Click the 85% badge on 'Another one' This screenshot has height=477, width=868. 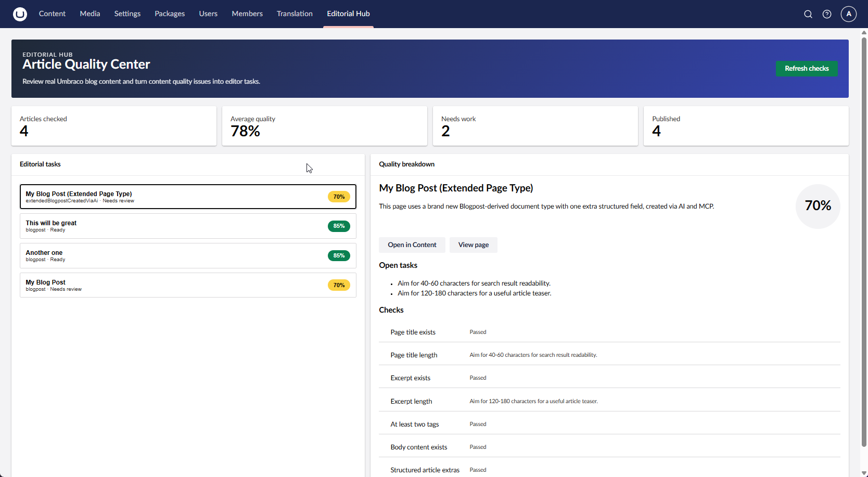click(x=339, y=256)
